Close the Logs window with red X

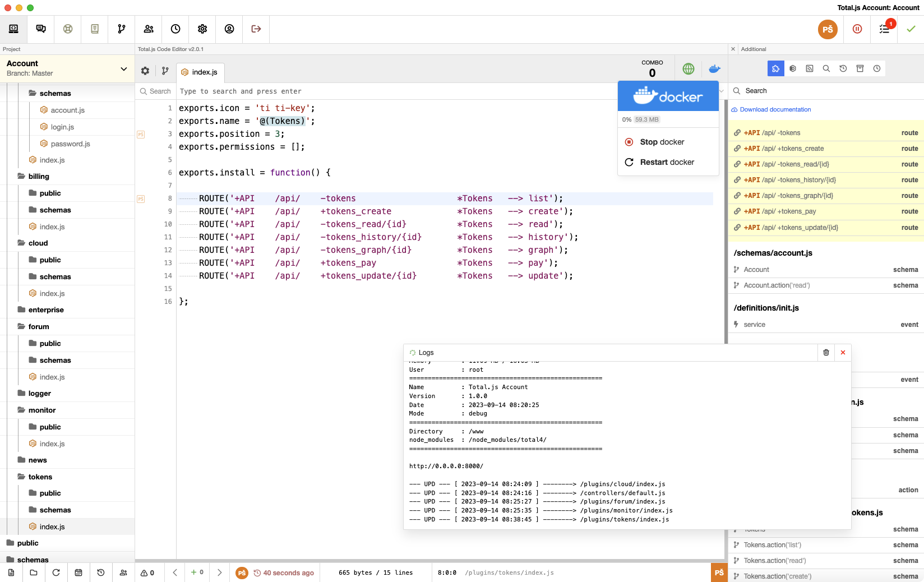[x=843, y=353]
